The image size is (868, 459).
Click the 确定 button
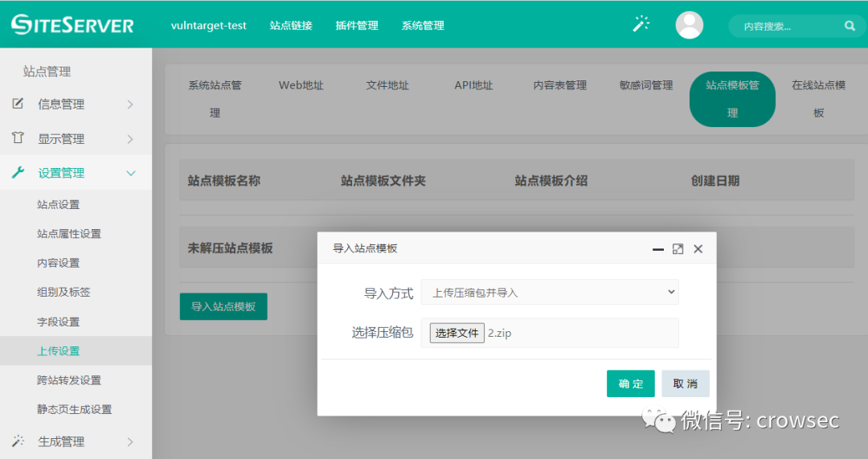click(631, 383)
